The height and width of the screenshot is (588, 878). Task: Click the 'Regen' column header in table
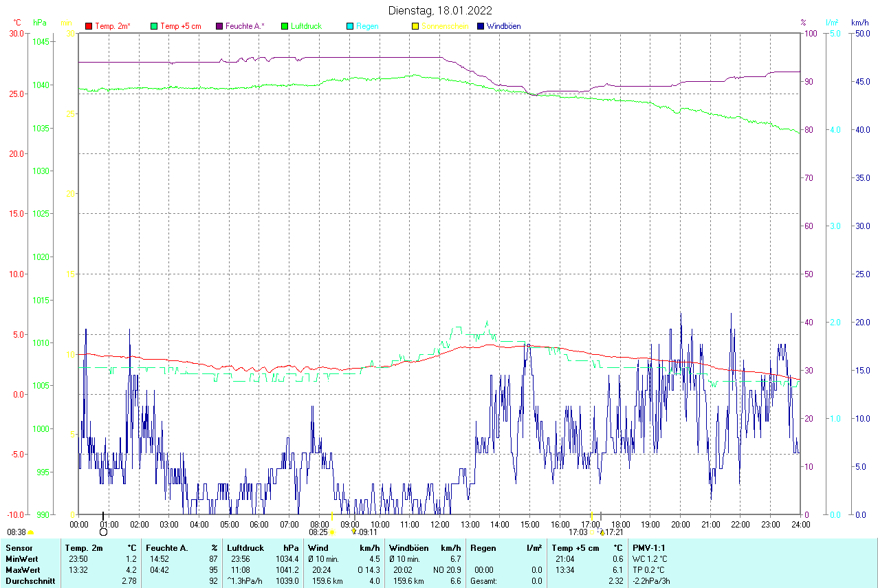click(483, 548)
